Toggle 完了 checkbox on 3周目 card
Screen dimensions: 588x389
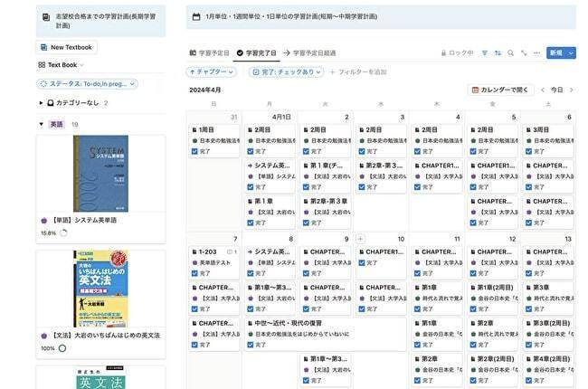tap(529, 152)
